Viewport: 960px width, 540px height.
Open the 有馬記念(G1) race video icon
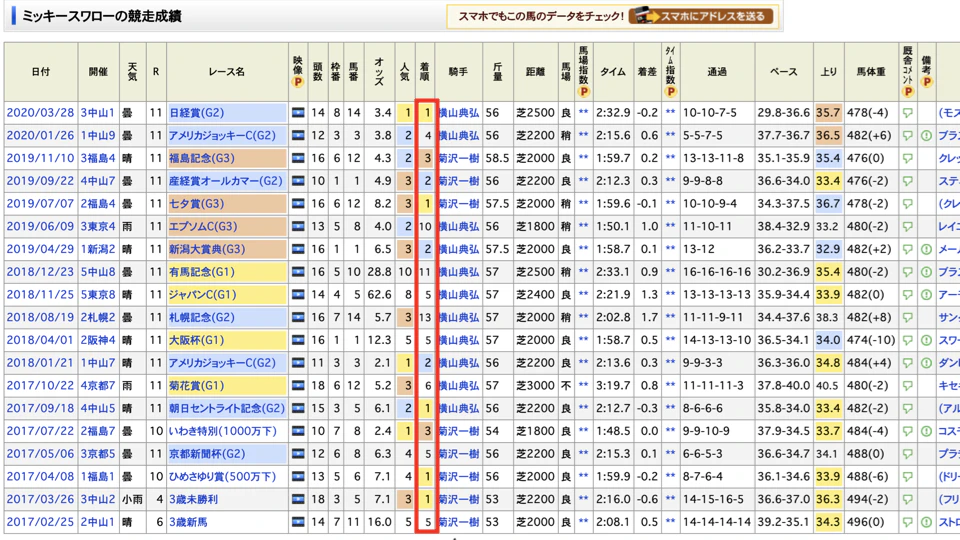point(298,272)
